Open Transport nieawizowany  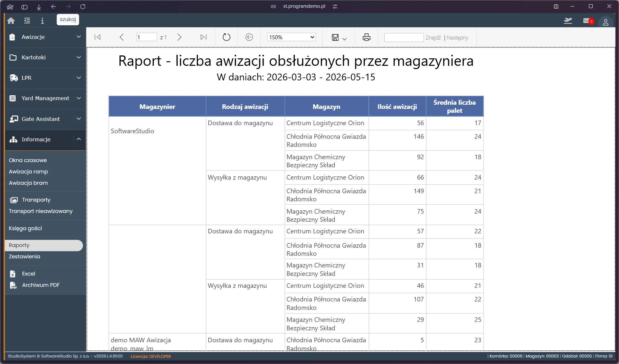(41, 211)
